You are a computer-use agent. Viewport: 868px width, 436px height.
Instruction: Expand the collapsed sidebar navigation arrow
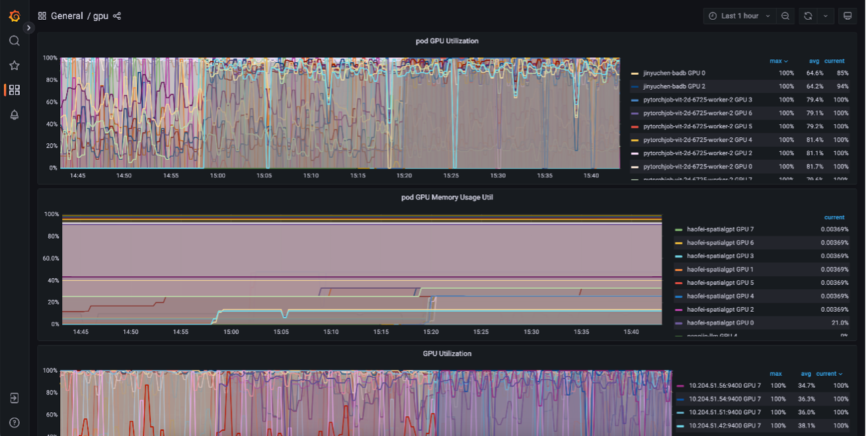[28, 28]
